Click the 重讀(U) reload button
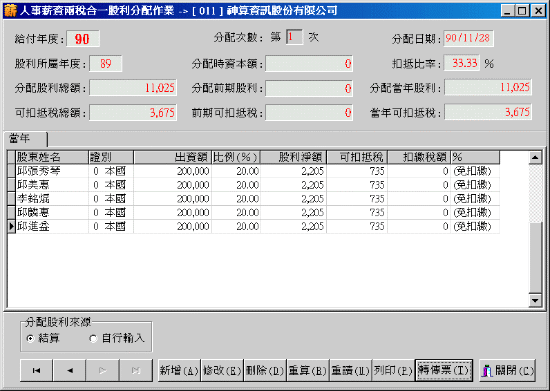 [x=350, y=370]
